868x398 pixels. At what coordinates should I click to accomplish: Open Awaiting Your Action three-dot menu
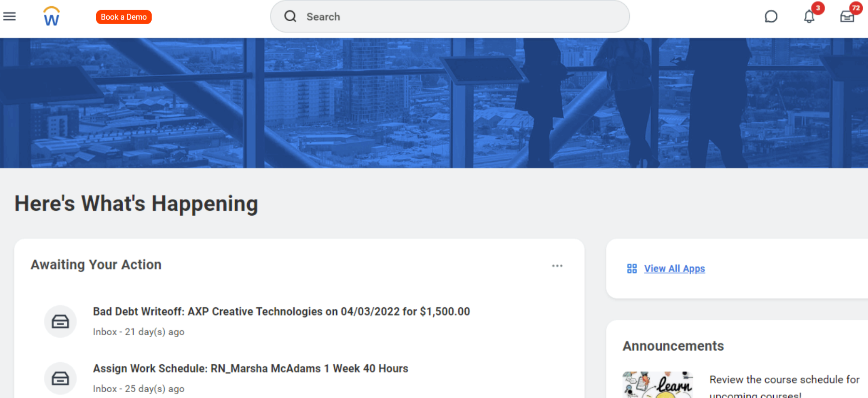(557, 266)
